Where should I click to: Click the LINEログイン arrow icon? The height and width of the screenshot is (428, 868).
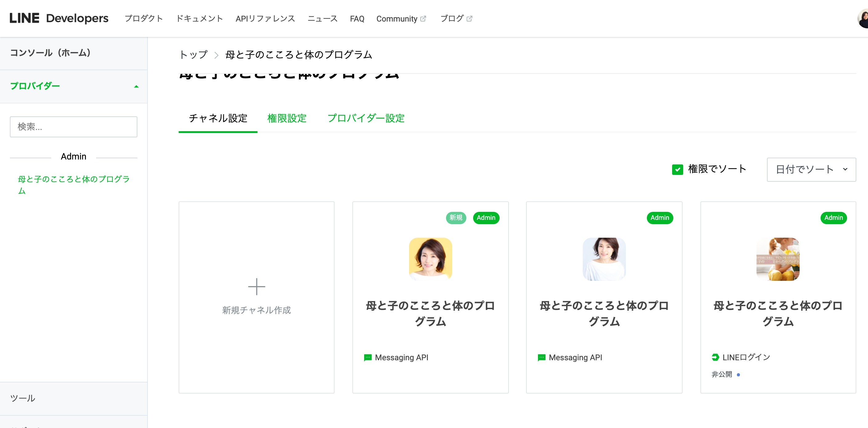pyautogui.click(x=715, y=357)
